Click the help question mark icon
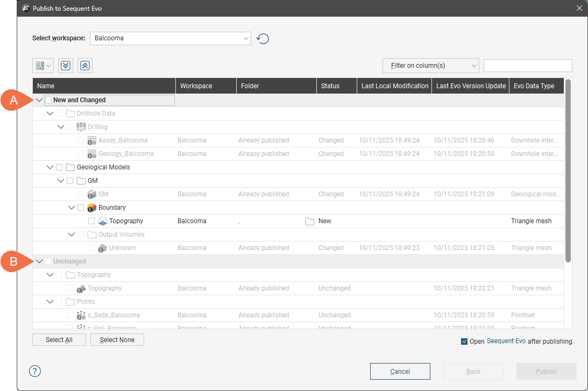This screenshot has height=391, width=588. click(35, 371)
